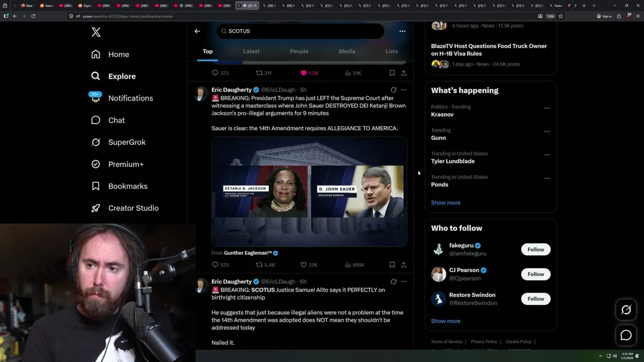Viewport: 644px width, 362px height.
Task: Open the floating Grok button
Action: pyautogui.click(x=626, y=310)
